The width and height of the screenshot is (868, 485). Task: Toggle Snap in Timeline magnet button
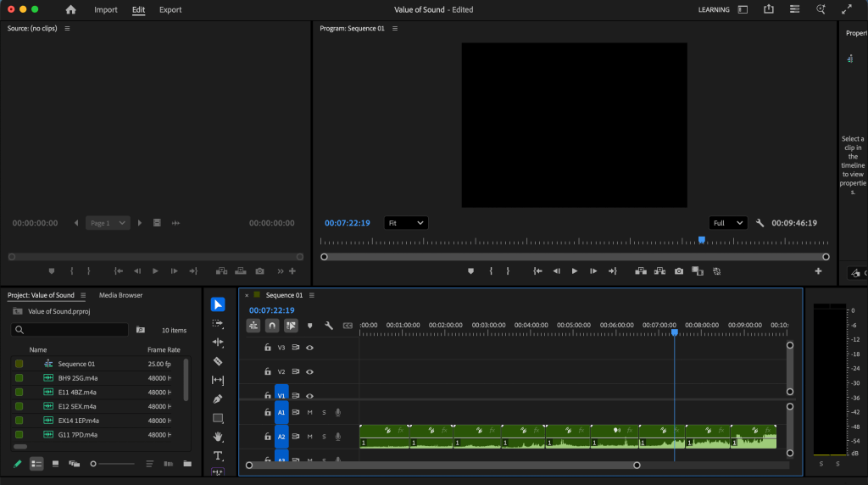[272, 326]
